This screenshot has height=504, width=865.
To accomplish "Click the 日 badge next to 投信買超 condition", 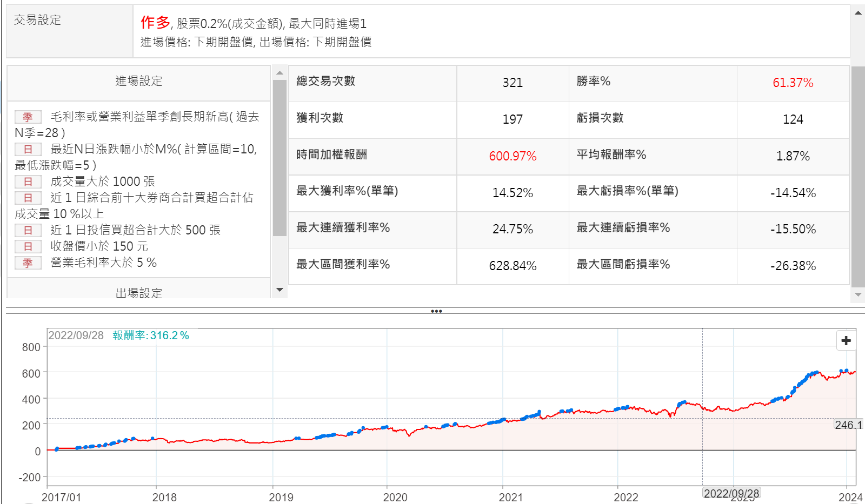I will pos(28,231).
